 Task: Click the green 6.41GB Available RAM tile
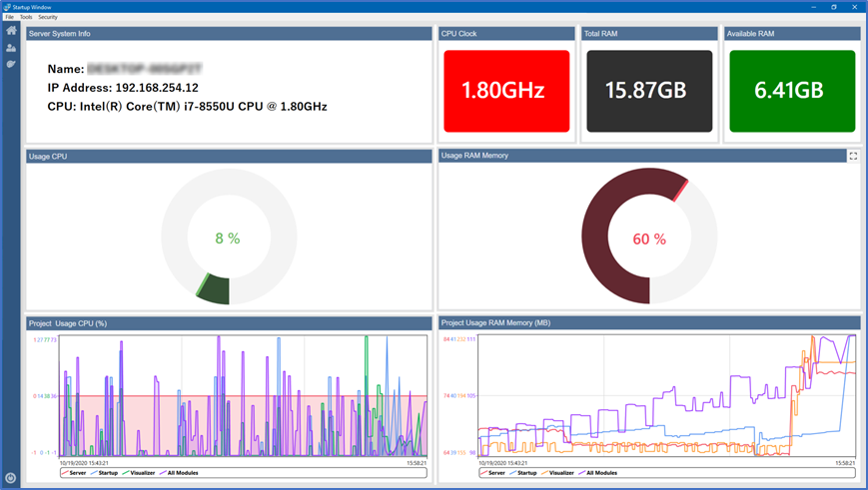(x=791, y=91)
